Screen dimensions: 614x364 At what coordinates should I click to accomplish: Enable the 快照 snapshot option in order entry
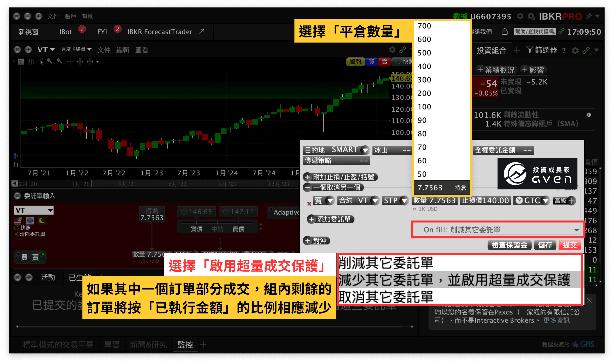[x=25, y=228]
